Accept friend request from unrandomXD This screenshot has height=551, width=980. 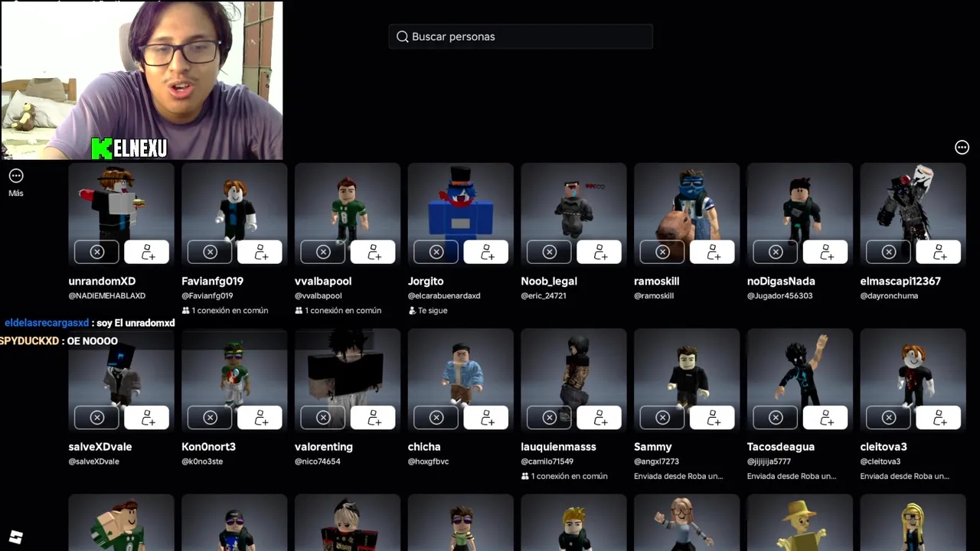pos(147,252)
